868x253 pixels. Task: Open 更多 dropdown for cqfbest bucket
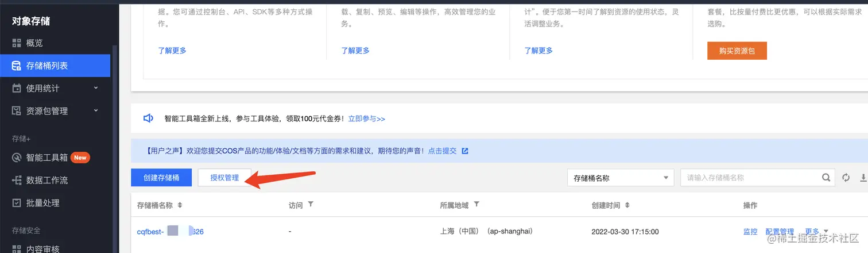pos(816,232)
